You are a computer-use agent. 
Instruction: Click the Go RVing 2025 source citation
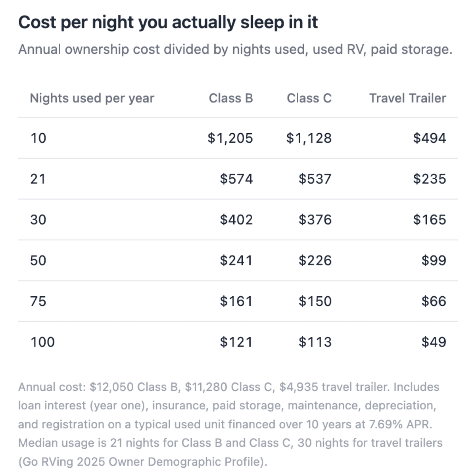(x=143, y=462)
